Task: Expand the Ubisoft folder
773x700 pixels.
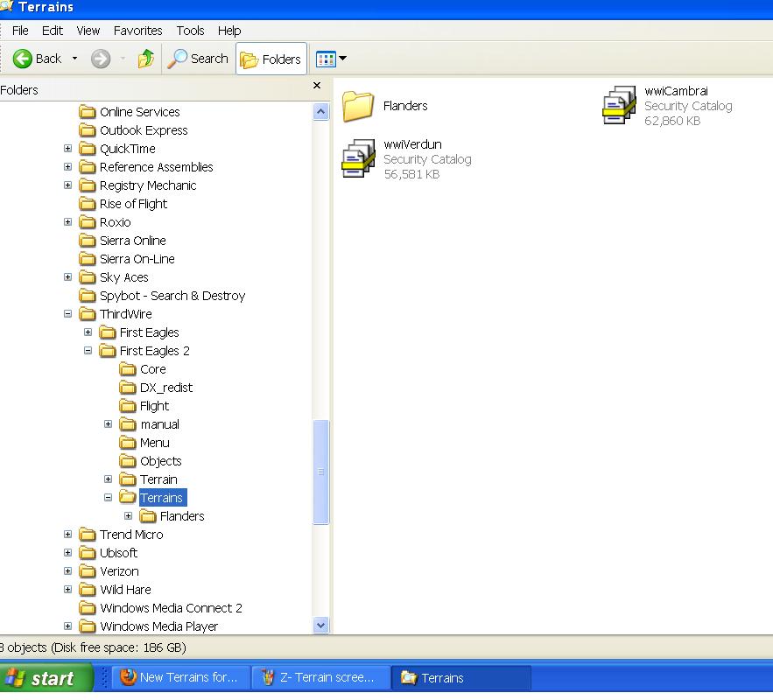Action: 68,552
